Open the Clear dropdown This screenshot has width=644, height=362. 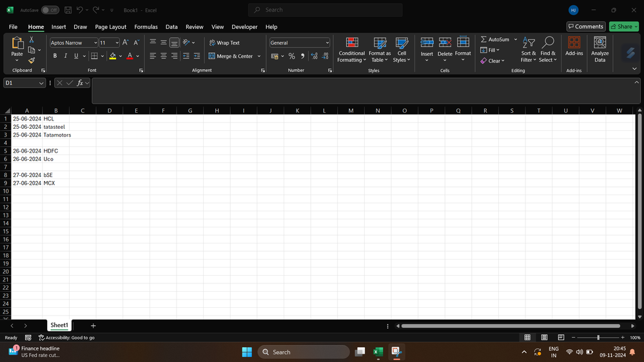[x=492, y=61]
